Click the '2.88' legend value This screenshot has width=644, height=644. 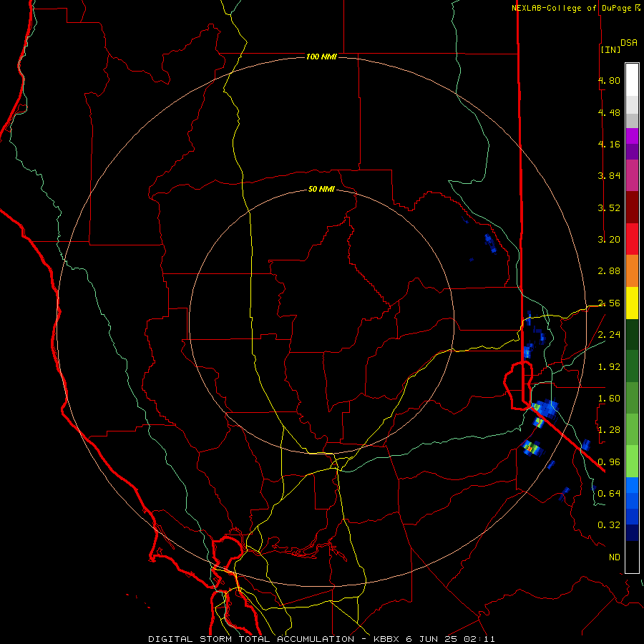point(610,271)
